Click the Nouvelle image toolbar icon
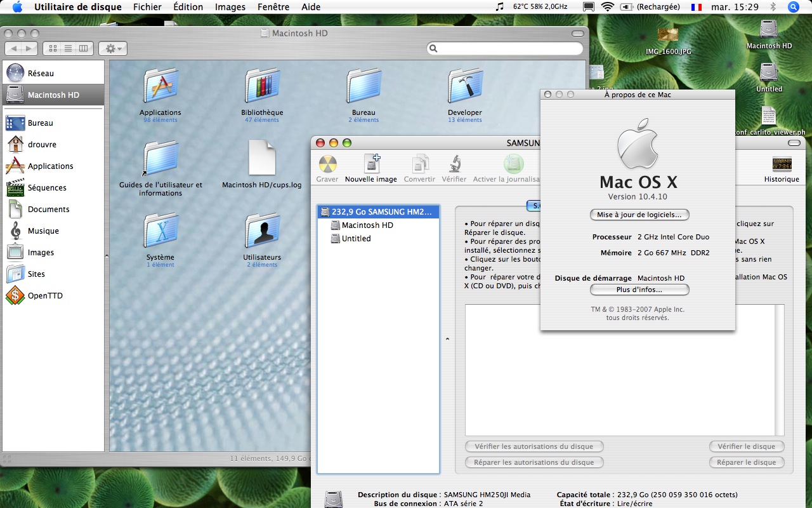The width and height of the screenshot is (812, 508). click(371, 164)
